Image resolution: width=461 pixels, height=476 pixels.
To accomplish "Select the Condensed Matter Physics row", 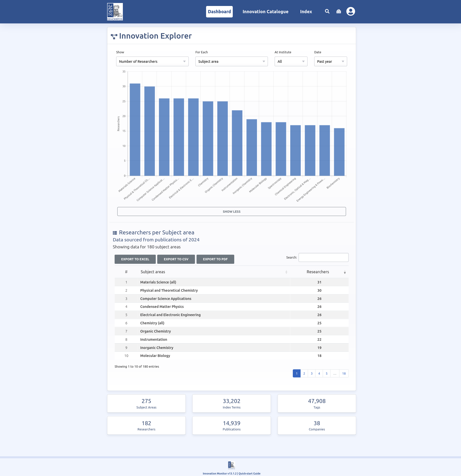I will tap(231, 307).
